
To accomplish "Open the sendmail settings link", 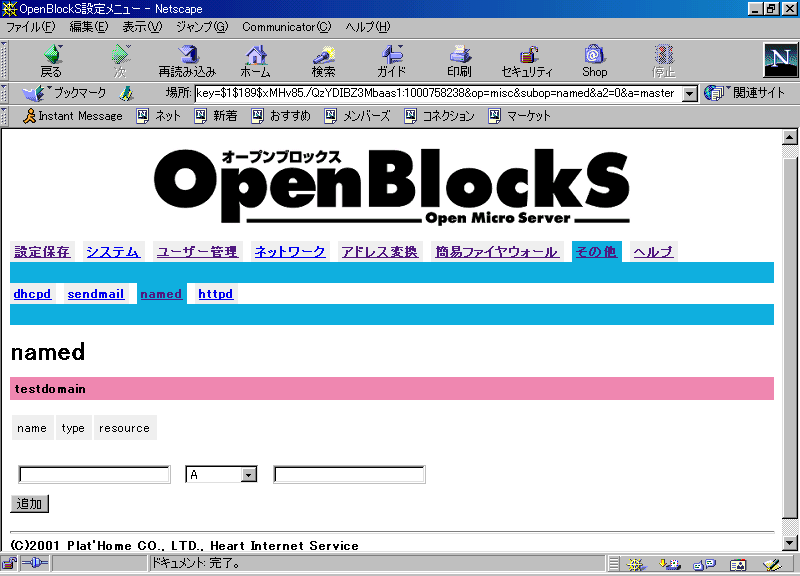I will (96, 294).
